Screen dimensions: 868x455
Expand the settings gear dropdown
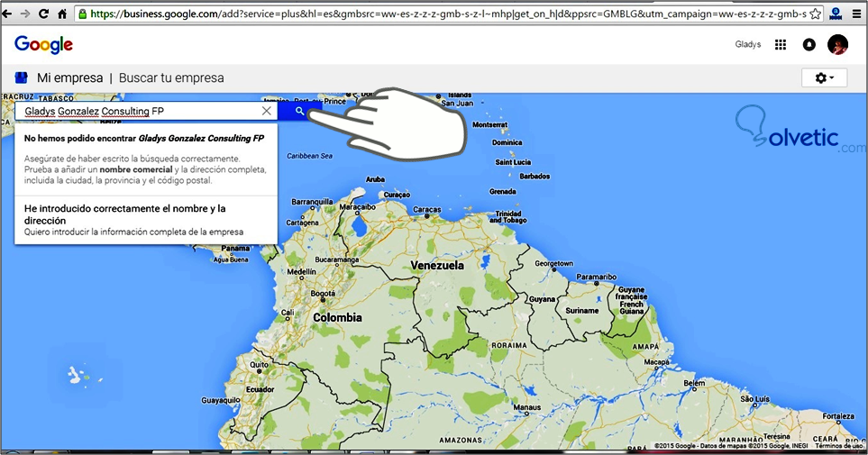(824, 78)
